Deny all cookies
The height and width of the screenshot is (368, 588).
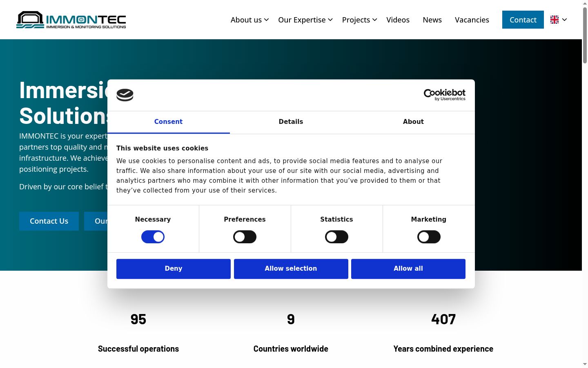[x=174, y=269]
